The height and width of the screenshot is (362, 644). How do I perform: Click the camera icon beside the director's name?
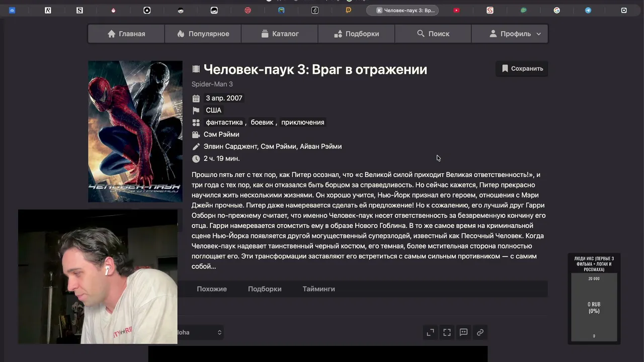196,135
